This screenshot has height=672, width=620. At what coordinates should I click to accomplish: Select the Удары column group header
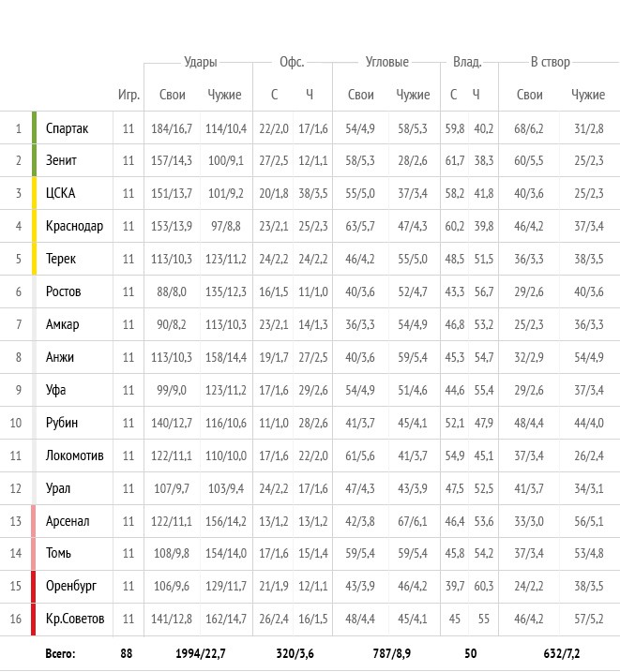tap(201, 62)
